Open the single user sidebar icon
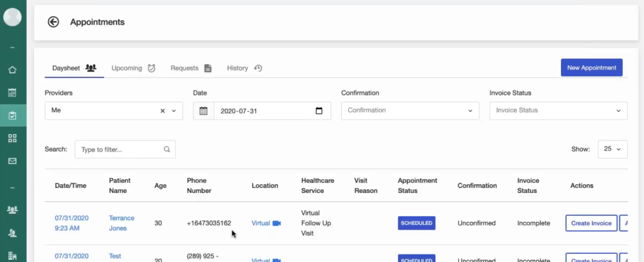This screenshot has height=262, width=644. tap(13, 232)
